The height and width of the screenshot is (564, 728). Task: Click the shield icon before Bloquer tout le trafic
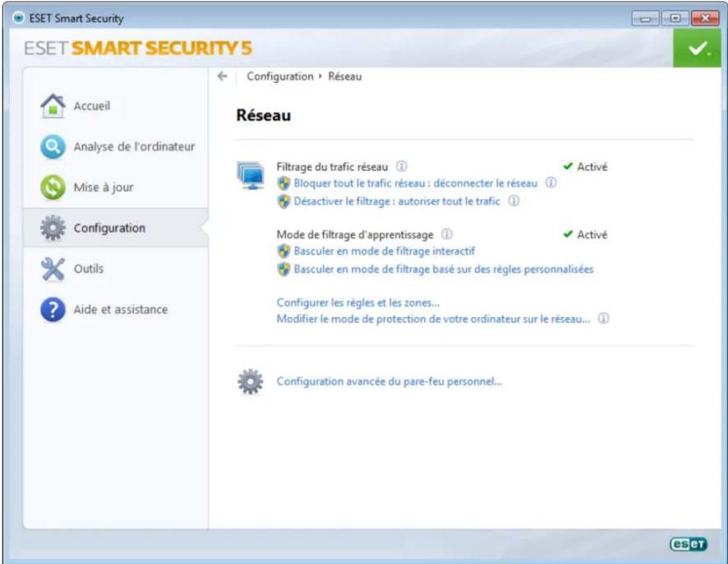point(284,183)
